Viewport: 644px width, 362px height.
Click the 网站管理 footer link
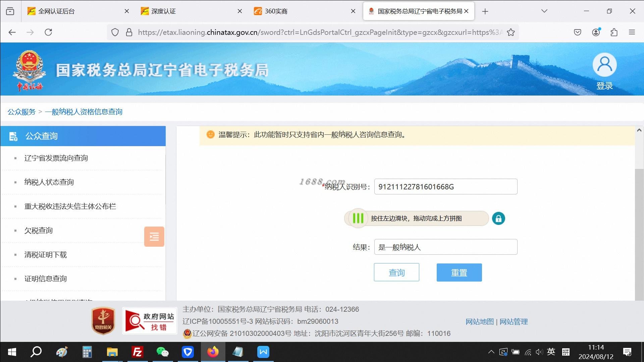click(x=514, y=322)
